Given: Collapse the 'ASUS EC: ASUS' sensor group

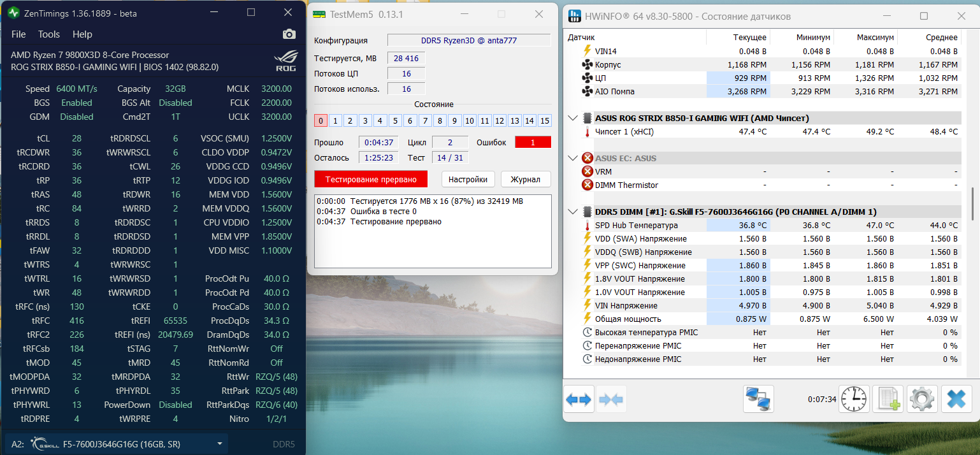Looking at the screenshot, I should coord(573,158).
